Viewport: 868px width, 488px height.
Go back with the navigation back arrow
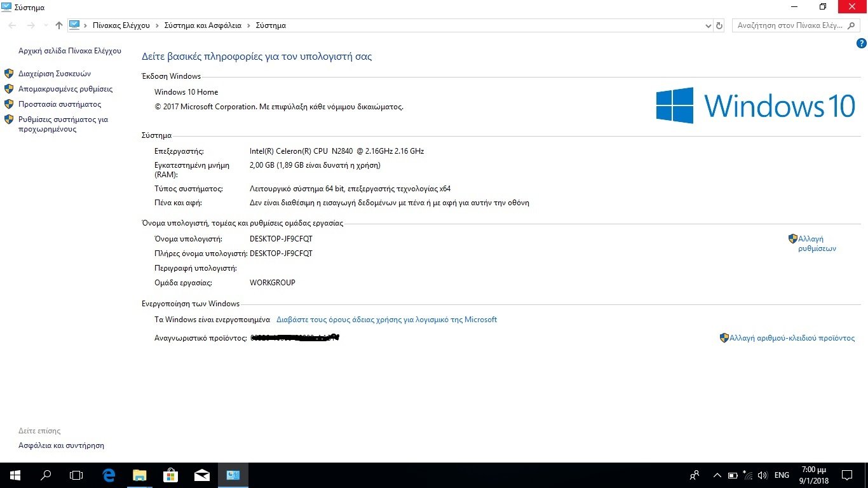coord(13,25)
